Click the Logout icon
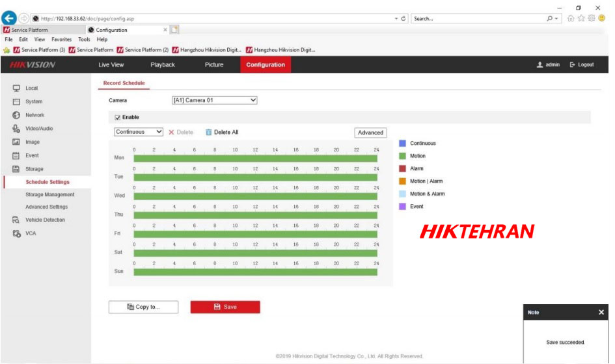 coord(572,64)
